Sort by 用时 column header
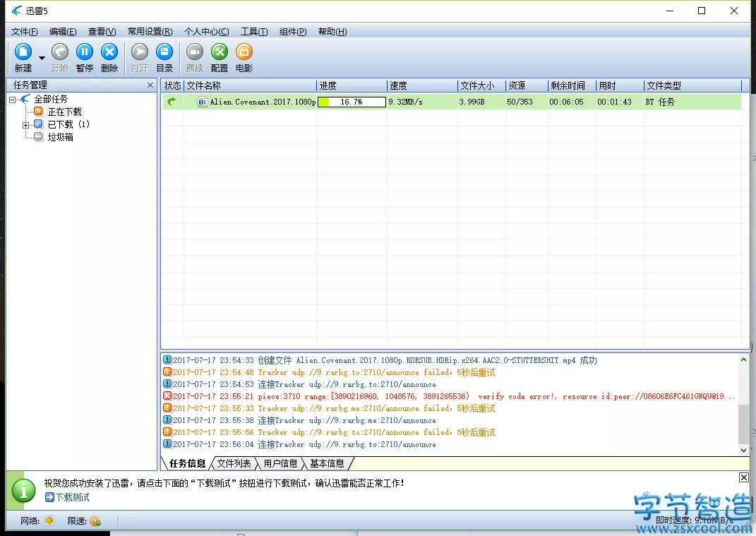Screen dimensions: 756x536 620,86
